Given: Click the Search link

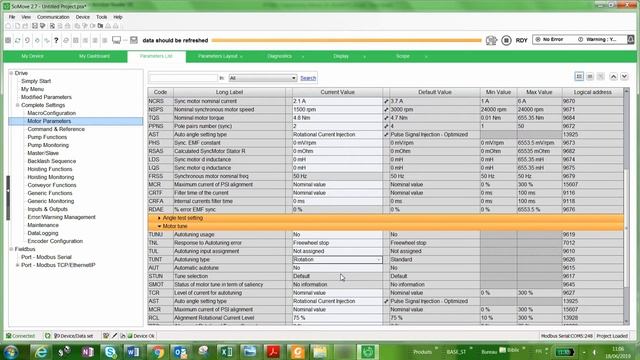Looking at the screenshot, I should click(x=308, y=78).
